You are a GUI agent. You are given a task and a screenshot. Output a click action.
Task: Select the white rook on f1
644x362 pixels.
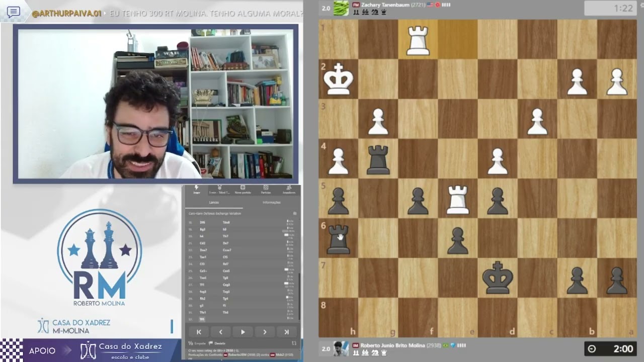418,40
